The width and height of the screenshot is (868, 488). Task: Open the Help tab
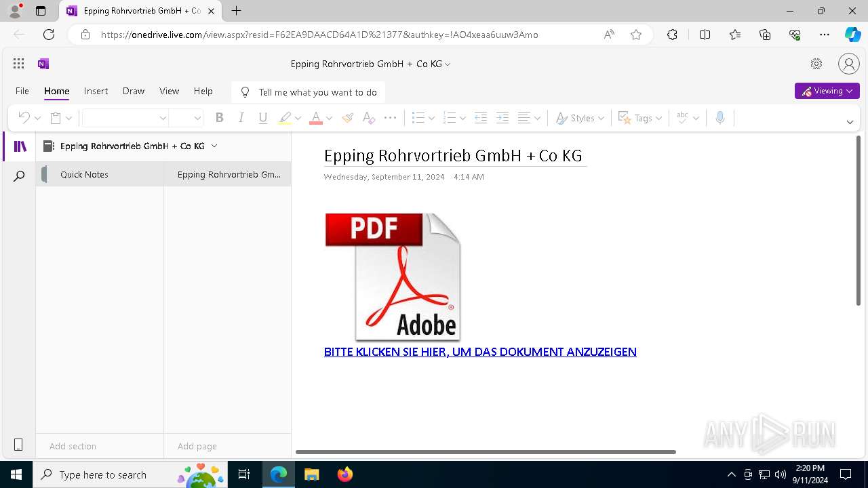pos(203,91)
